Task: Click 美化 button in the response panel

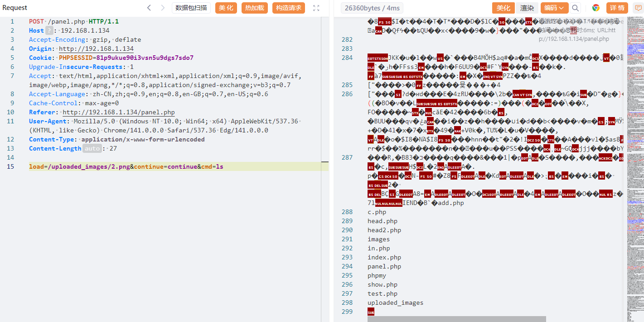Action: point(503,8)
